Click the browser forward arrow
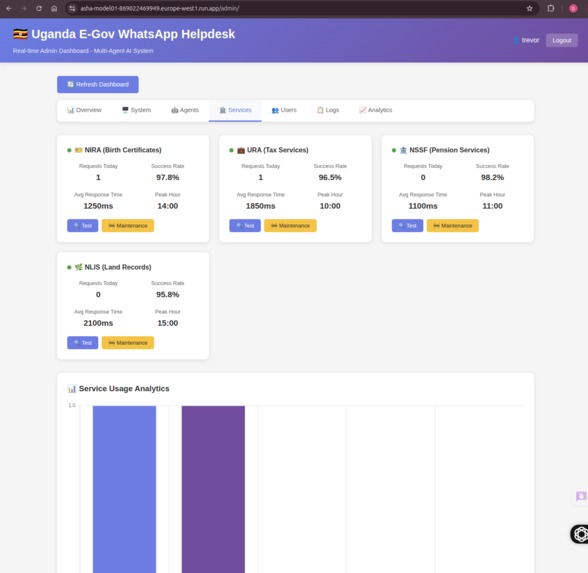The height and width of the screenshot is (573, 588). (x=24, y=8)
